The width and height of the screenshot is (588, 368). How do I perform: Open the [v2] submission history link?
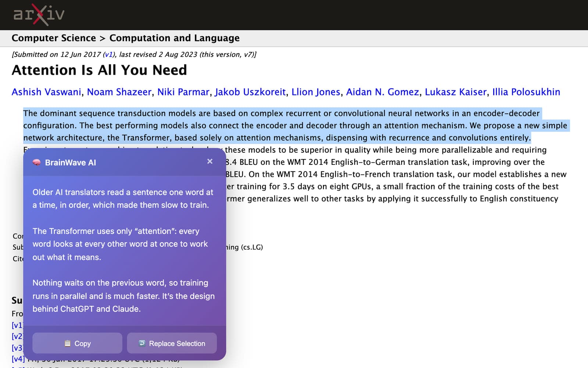pyautogui.click(x=17, y=336)
